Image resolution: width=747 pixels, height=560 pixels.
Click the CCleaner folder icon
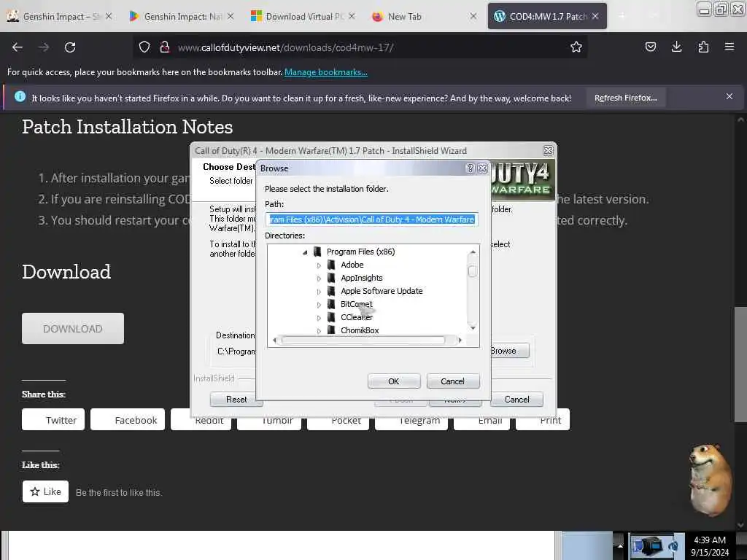[332, 317]
